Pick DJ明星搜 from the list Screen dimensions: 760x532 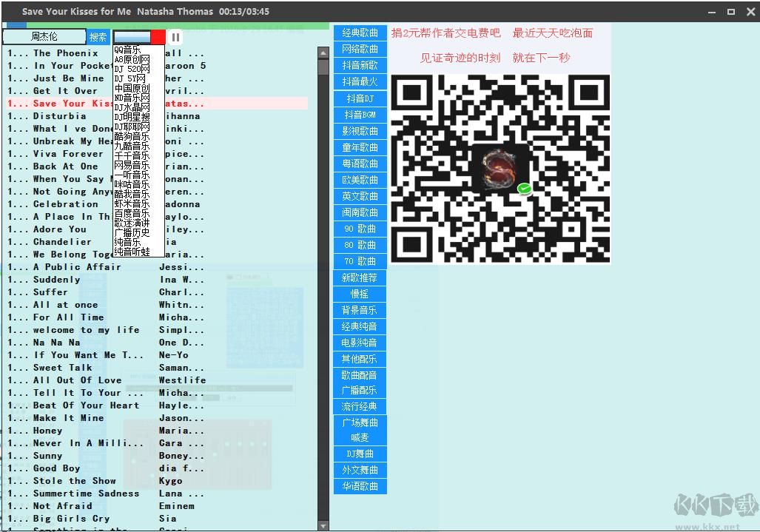click(x=138, y=117)
